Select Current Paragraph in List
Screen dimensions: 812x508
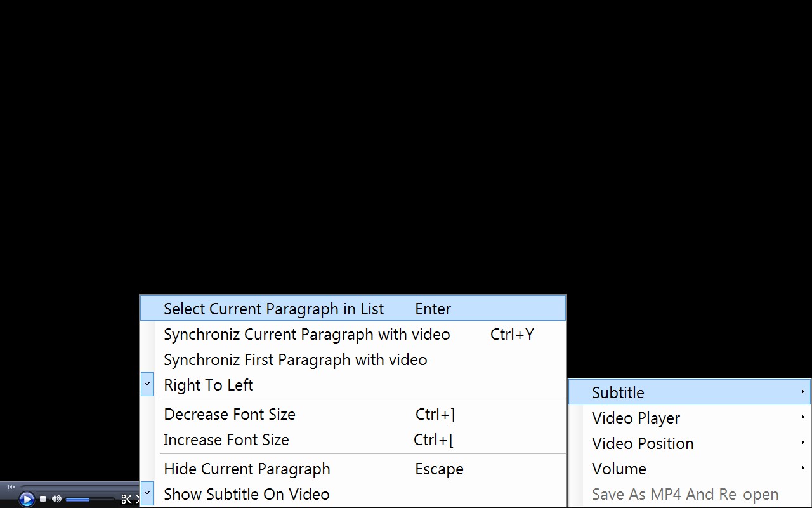[274, 309]
